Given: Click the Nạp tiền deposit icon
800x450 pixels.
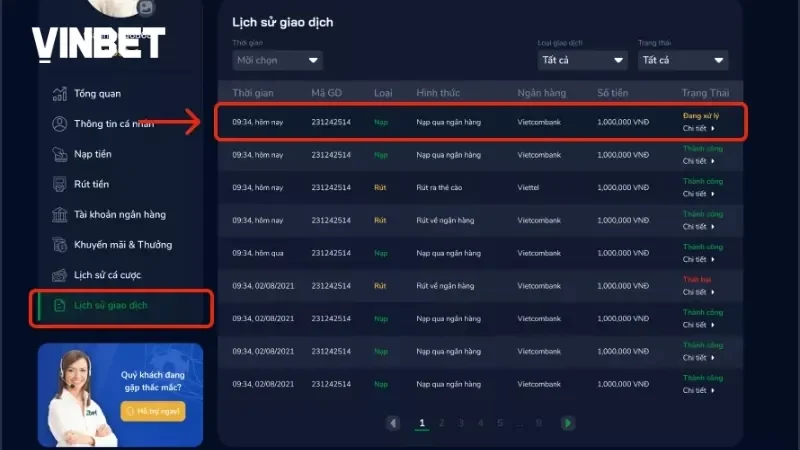Looking at the screenshot, I should 58,154.
